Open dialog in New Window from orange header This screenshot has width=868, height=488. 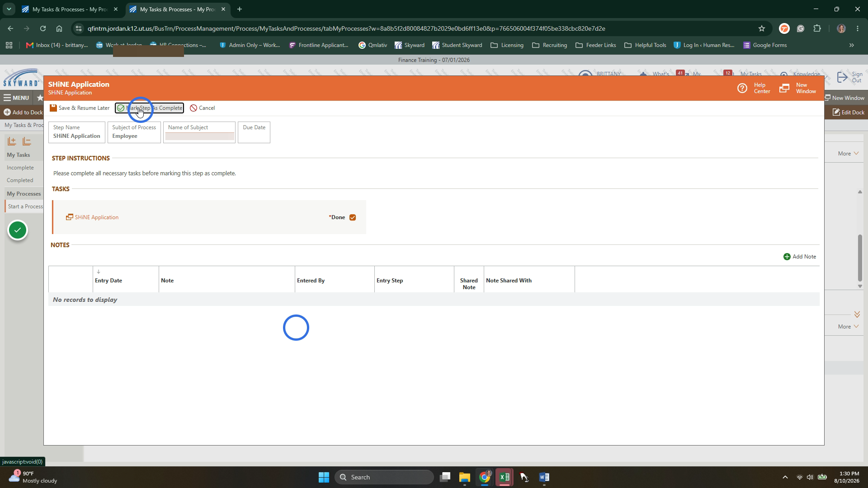[x=798, y=88]
